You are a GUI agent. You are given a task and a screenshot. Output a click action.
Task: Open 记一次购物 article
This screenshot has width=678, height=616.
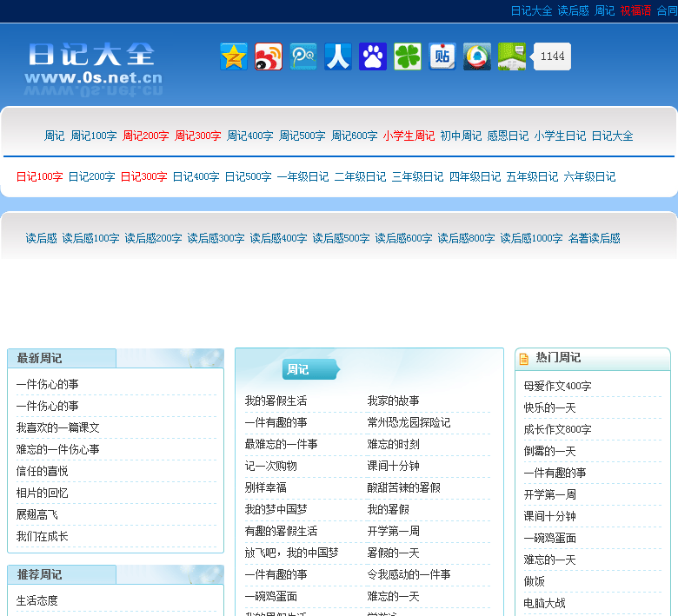click(x=270, y=466)
